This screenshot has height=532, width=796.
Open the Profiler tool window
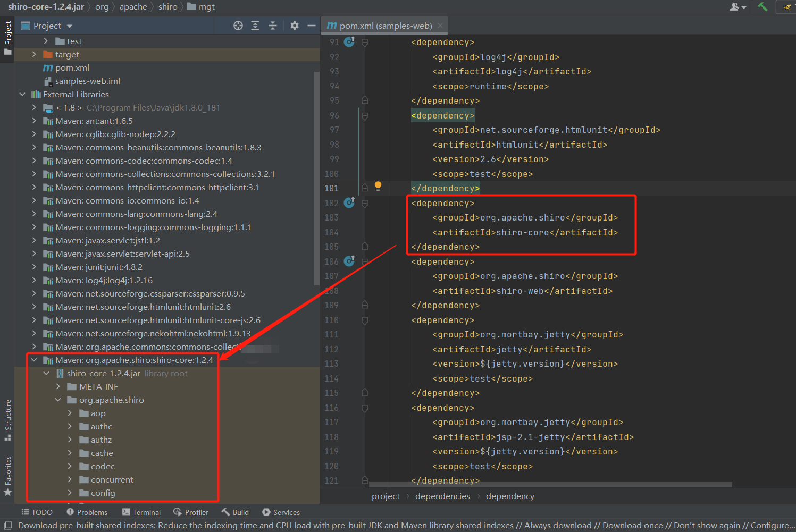[191, 512]
